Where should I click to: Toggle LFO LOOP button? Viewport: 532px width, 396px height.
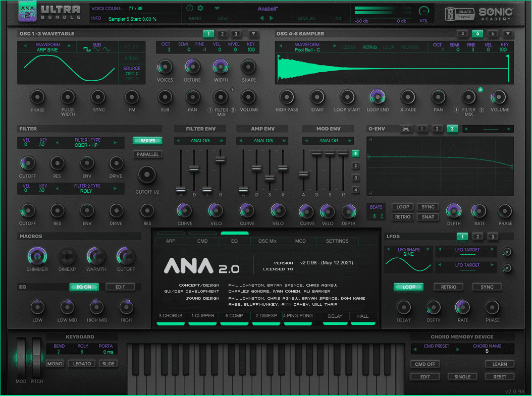tap(408, 287)
